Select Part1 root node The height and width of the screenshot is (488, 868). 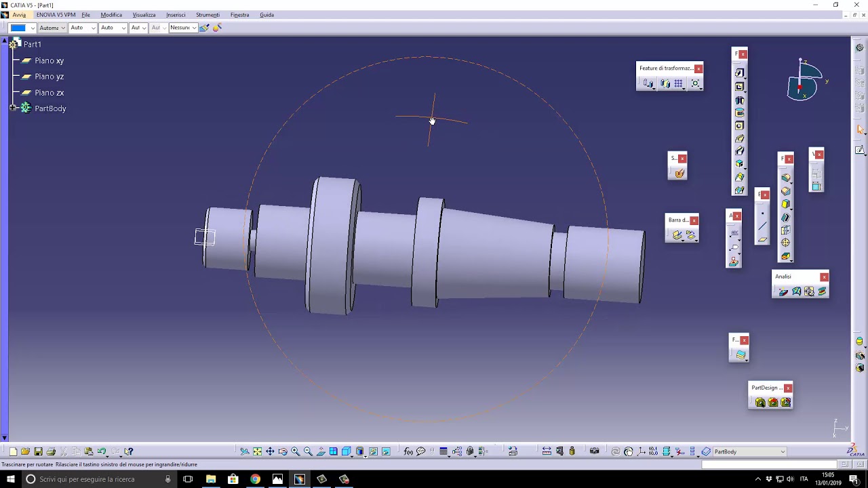[32, 44]
